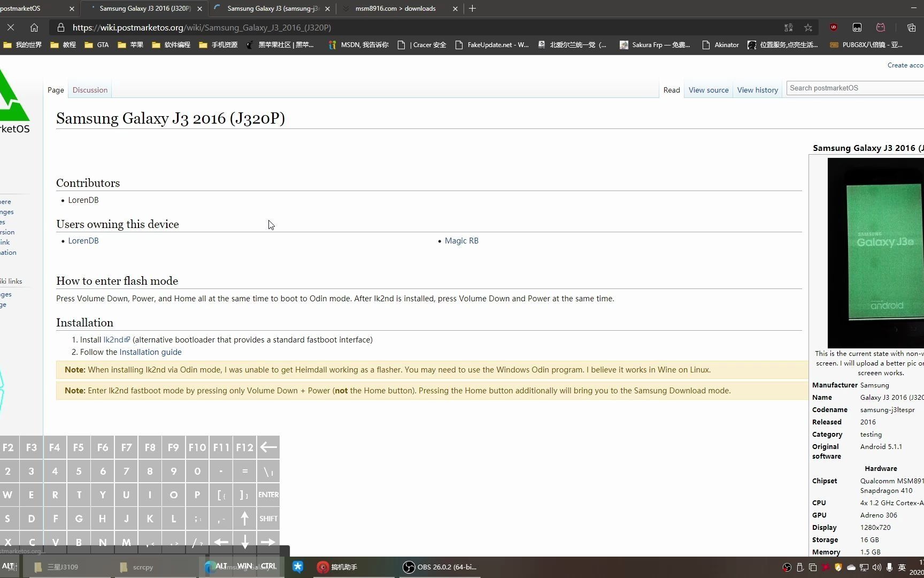
Task: Click the Create account link
Action: tap(905, 65)
